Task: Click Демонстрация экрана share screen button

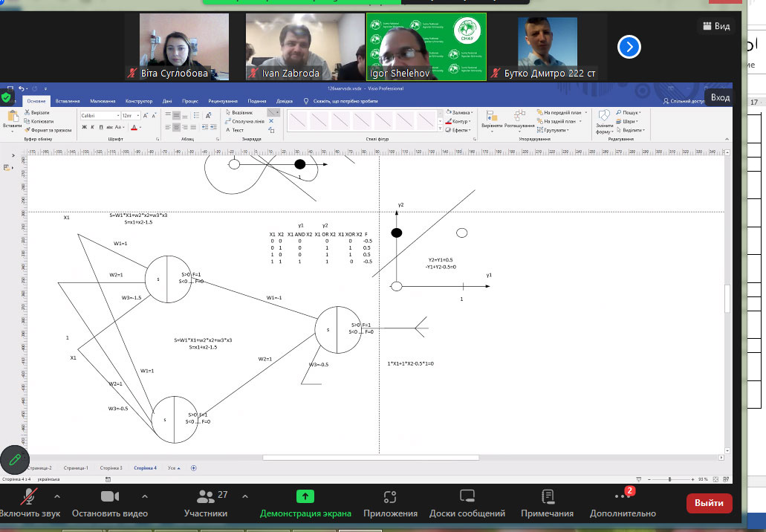Action: 305,502
